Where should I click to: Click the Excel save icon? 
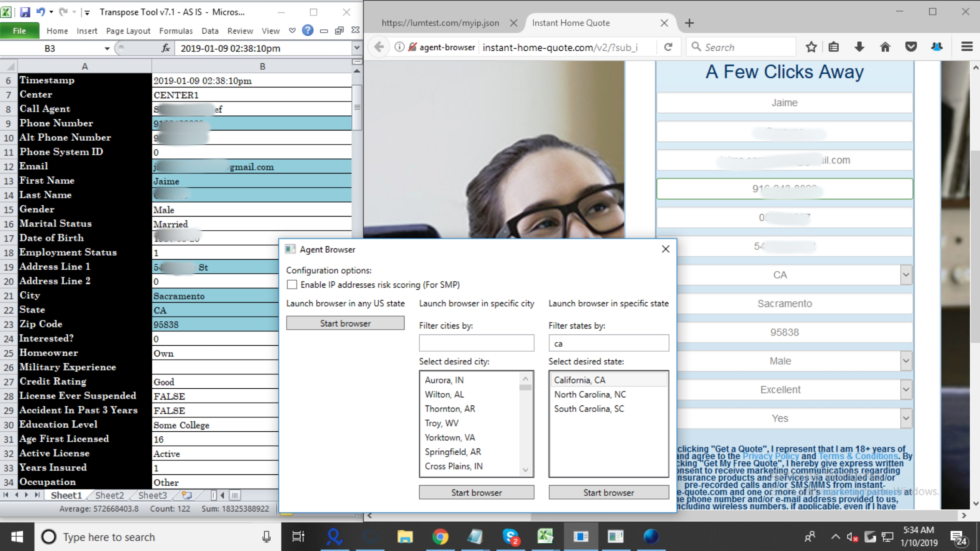pos(25,12)
